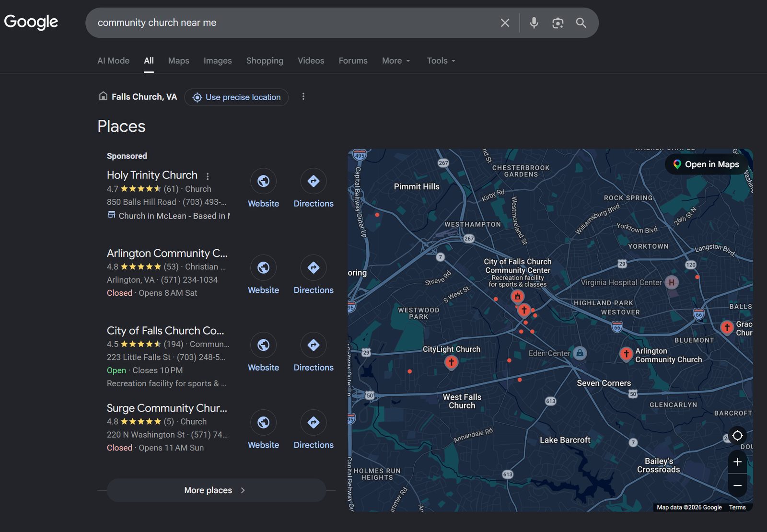The image size is (767, 532).
Task: Open Arlington Community C... listing title
Action: (167, 253)
